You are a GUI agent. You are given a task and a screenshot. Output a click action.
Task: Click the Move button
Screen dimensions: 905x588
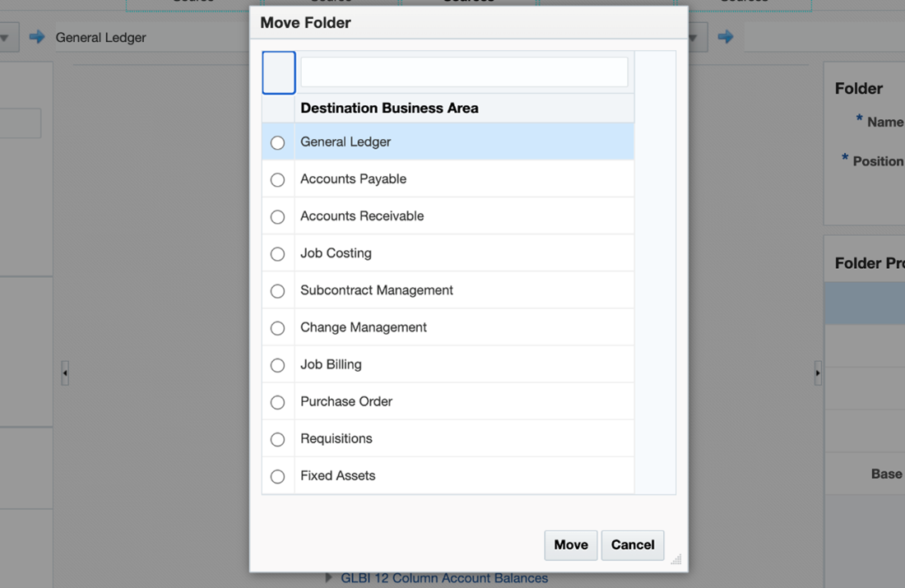[x=571, y=544]
